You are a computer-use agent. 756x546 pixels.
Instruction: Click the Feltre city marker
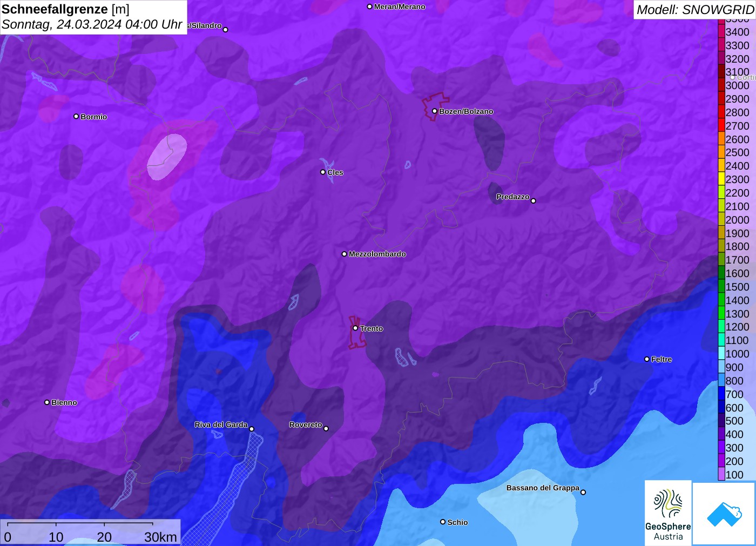coord(647,359)
